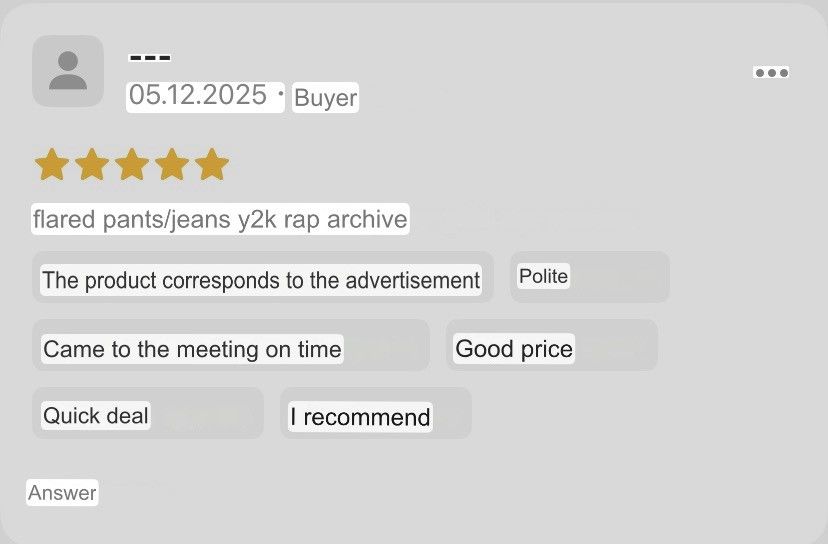Select the Quick deal tag
This screenshot has width=828, height=544.
148,413
